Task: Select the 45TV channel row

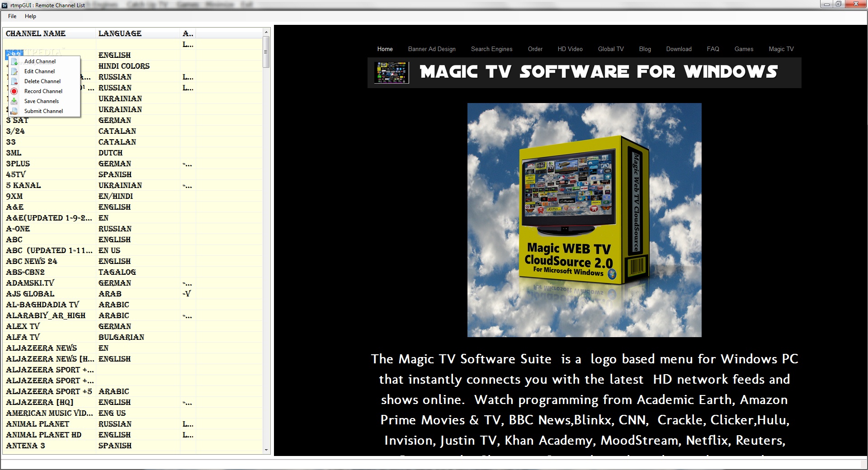Action: click(x=133, y=174)
